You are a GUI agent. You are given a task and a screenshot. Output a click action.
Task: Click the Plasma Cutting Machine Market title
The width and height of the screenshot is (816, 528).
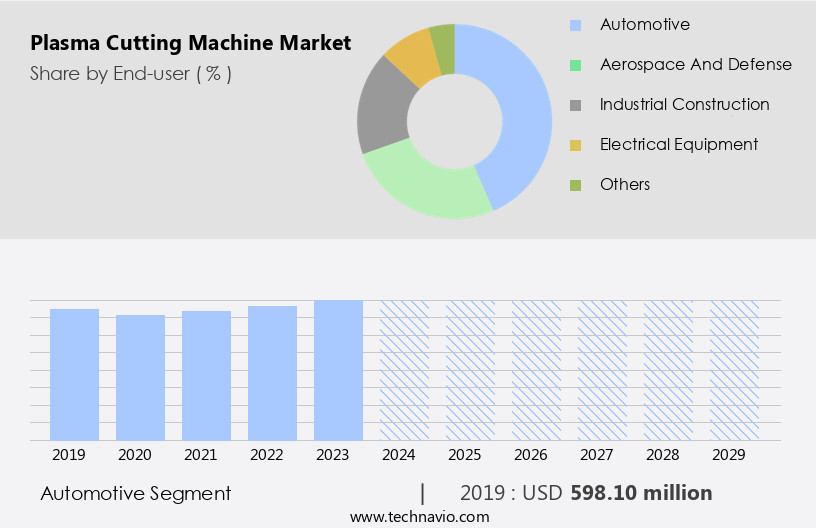pos(190,43)
